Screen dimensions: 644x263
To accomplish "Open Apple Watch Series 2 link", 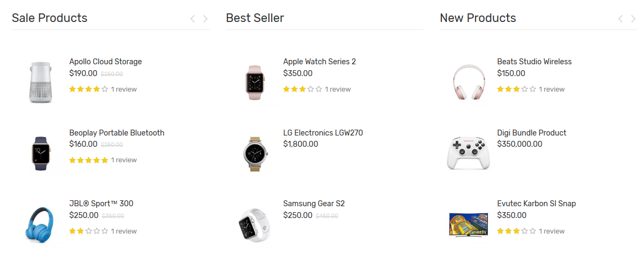I will pos(319,62).
